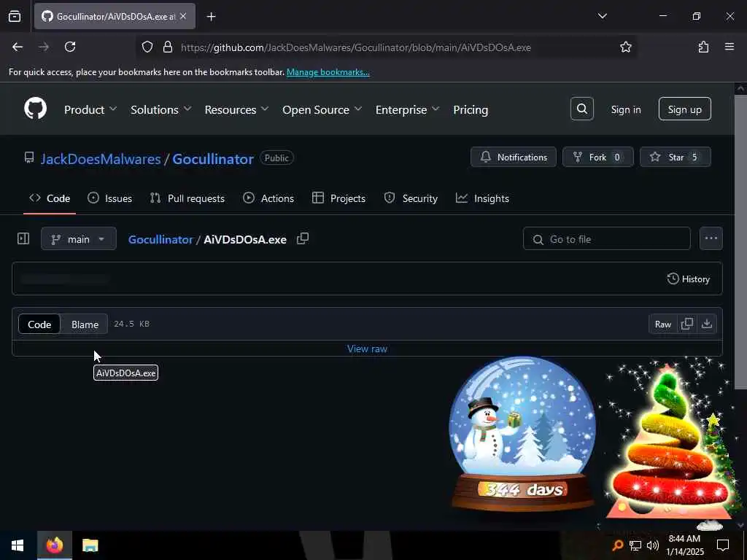Click the Notifications button
The width and height of the screenshot is (747, 560).
513,157
